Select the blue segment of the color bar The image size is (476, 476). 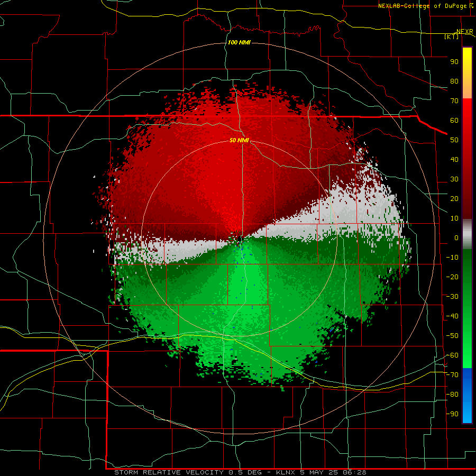click(467, 396)
